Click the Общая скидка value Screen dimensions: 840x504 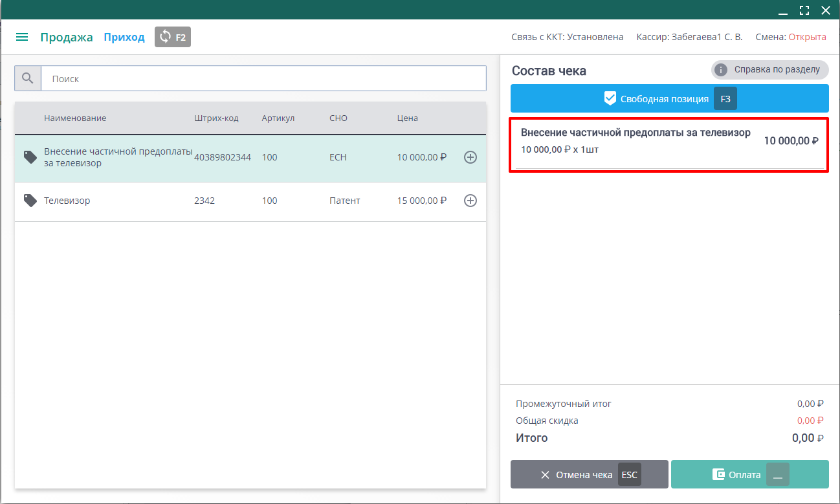[x=810, y=421]
